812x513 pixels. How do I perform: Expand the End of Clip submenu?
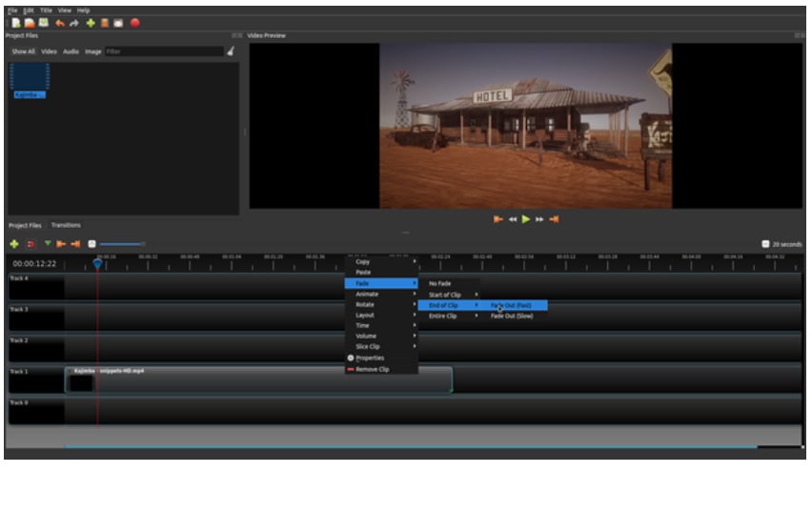[x=449, y=305]
